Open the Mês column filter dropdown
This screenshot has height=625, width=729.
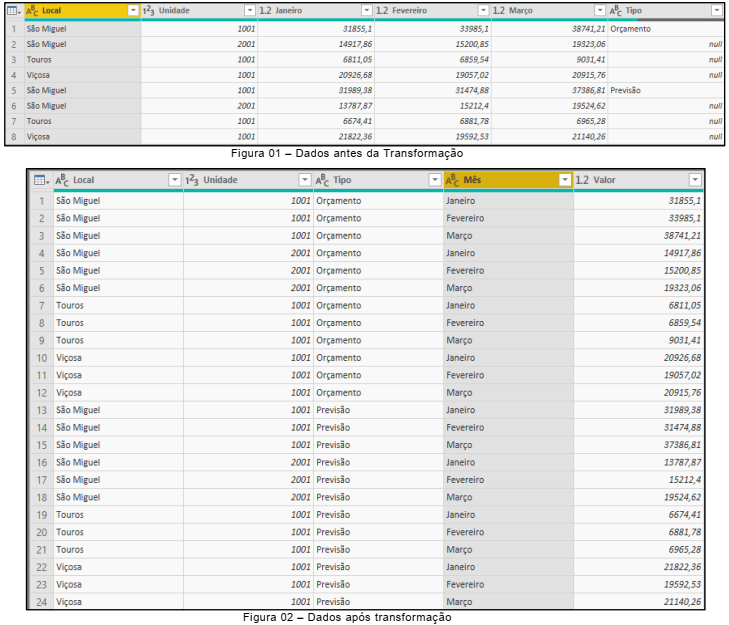point(565,180)
